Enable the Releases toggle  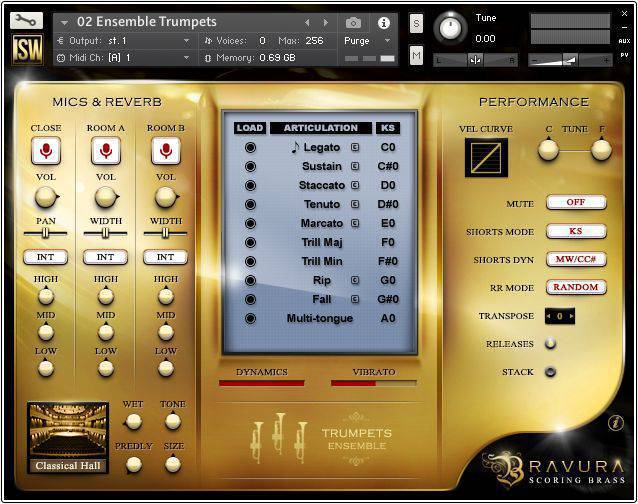click(550, 344)
